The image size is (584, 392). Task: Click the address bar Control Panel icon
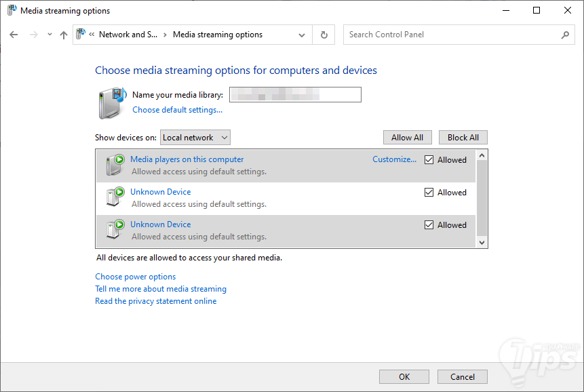(x=81, y=35)
